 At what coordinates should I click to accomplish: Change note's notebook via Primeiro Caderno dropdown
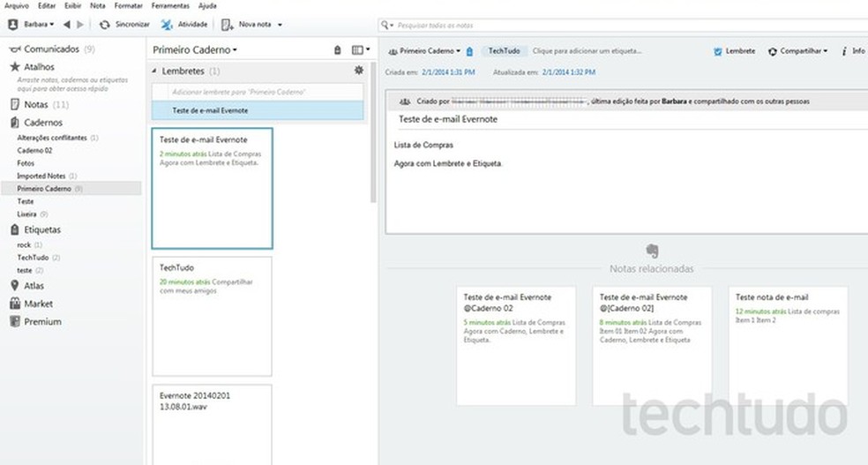(x=424, y=51)
